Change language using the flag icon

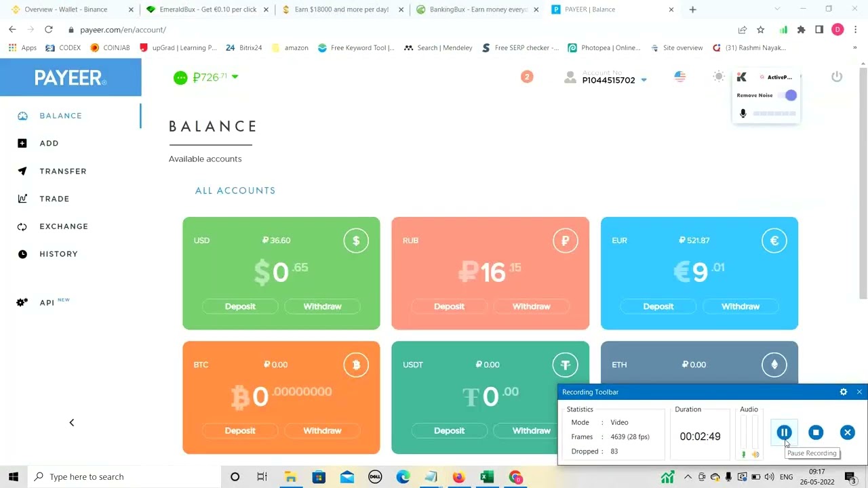[679, 77]
